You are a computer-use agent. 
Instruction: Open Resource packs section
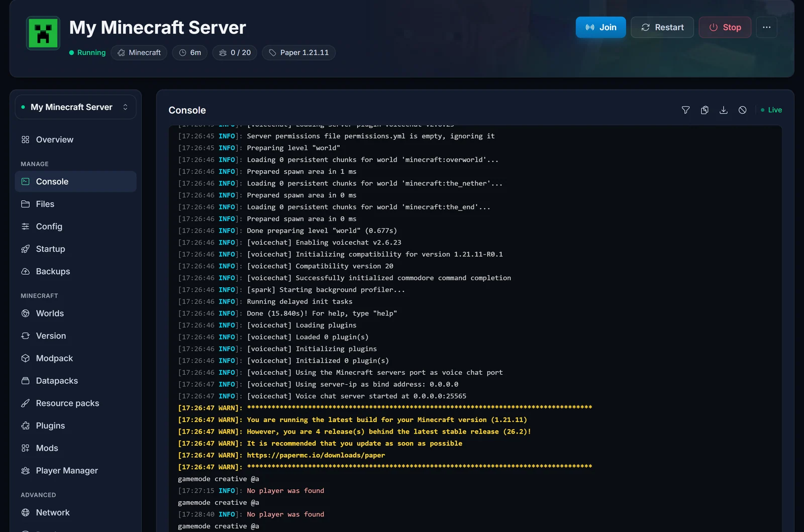click(x=75, y=403)
